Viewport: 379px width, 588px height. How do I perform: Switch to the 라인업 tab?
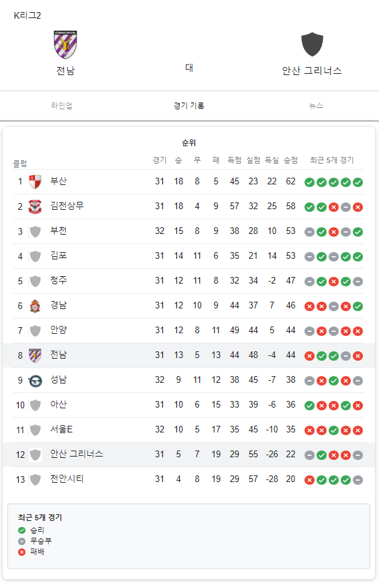click(62, 106)
